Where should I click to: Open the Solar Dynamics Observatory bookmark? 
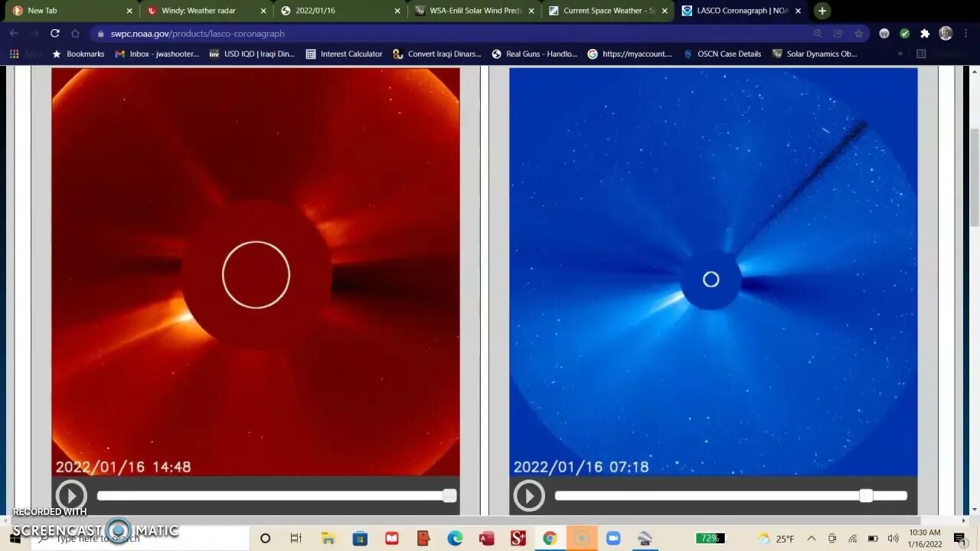815,54
